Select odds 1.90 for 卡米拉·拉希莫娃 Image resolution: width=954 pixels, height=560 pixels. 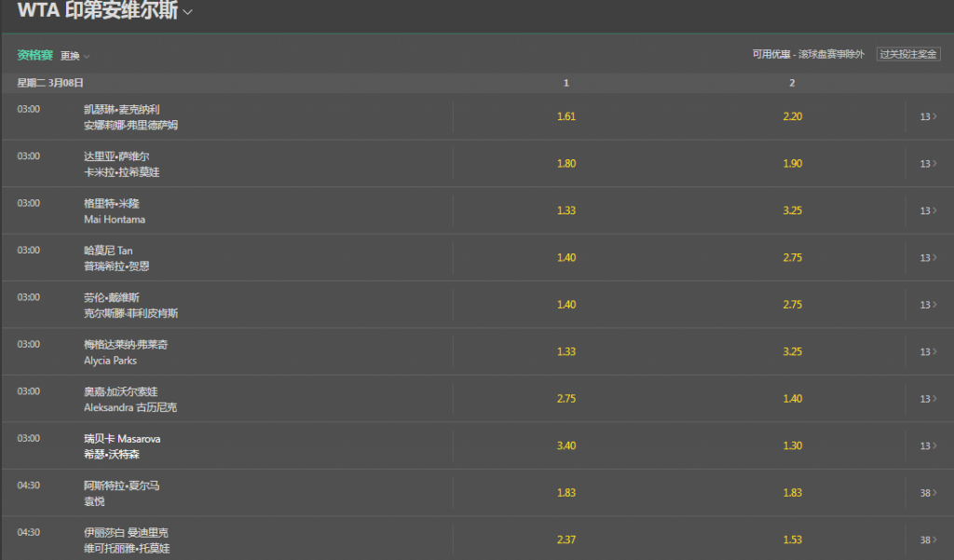792,163
